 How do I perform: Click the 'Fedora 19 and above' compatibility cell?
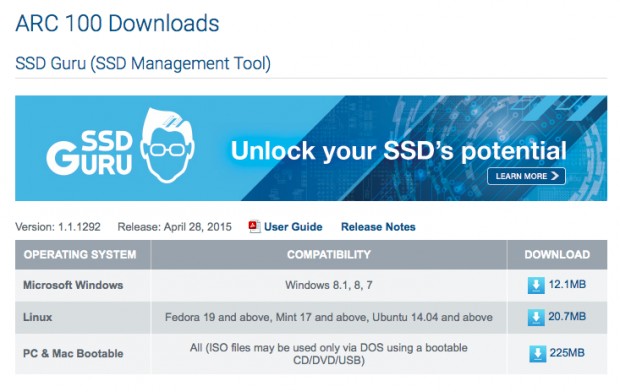pyautogui.click(x=329, y=317)
